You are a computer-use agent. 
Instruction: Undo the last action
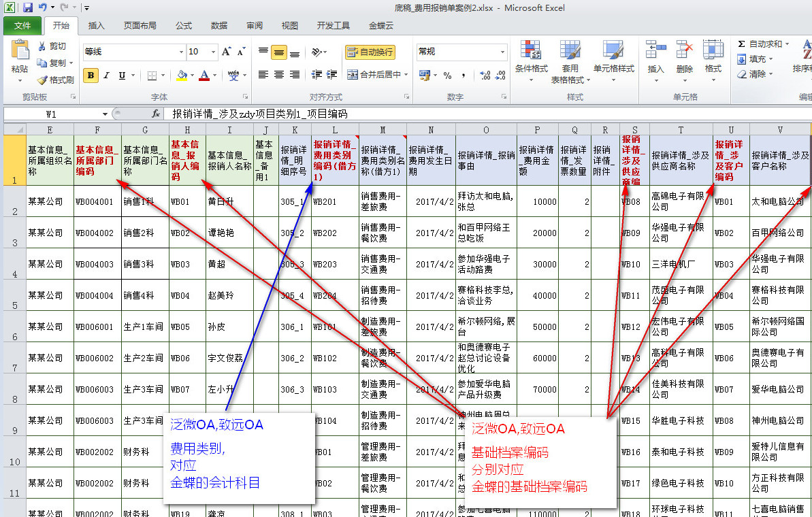pos(42,7)
